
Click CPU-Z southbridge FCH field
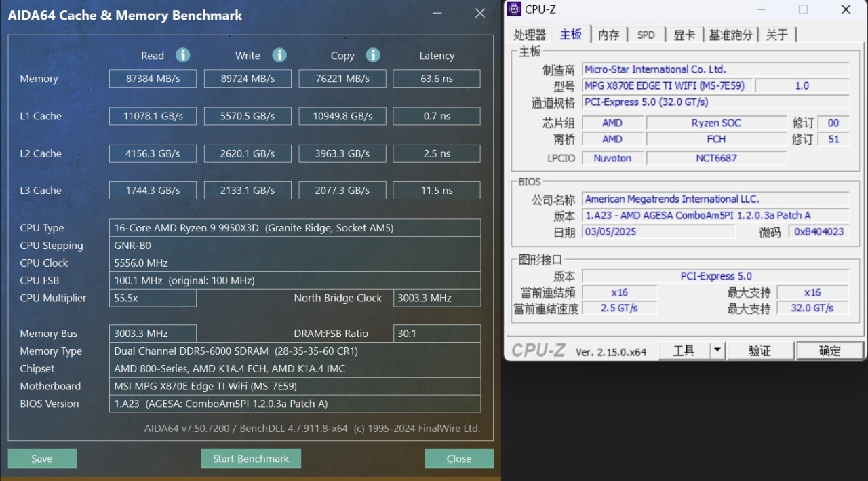[716, 139]
